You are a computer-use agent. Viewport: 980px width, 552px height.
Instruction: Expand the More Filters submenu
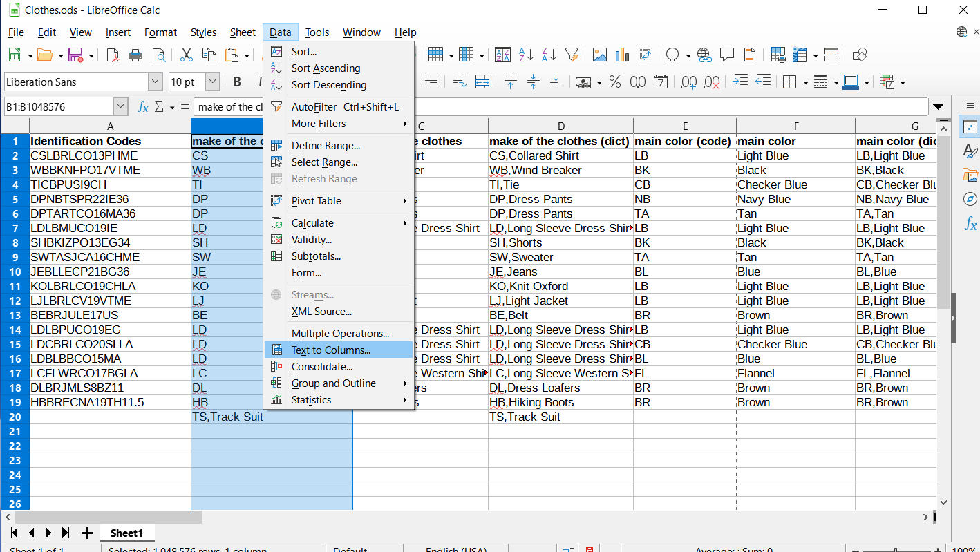339,124
